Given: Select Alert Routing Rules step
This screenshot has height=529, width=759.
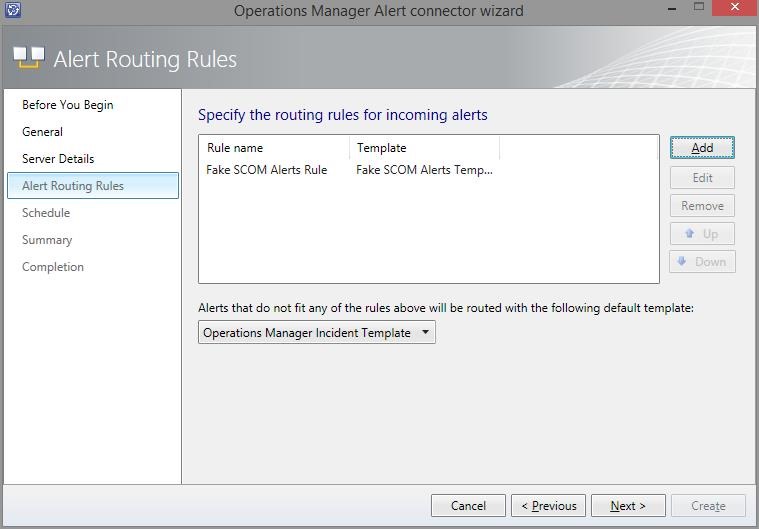Looking at the screenshot, I should [73, 186].
